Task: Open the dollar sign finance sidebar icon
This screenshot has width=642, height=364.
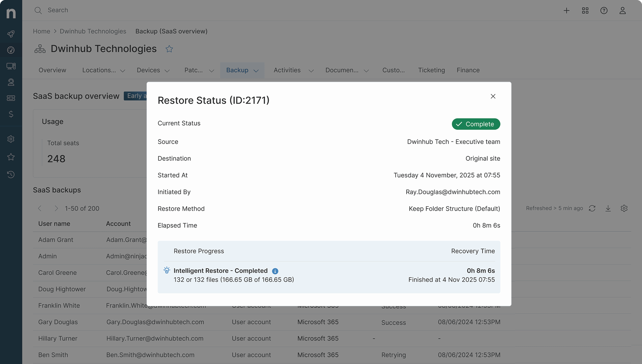Action: [x=11, y=114]
